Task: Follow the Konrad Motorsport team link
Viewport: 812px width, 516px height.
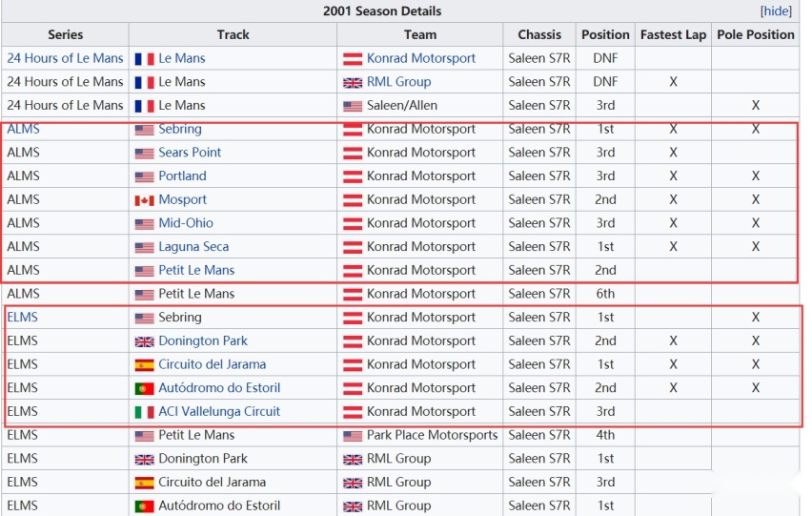Action: pyautogui.click(x=421, y=58)
